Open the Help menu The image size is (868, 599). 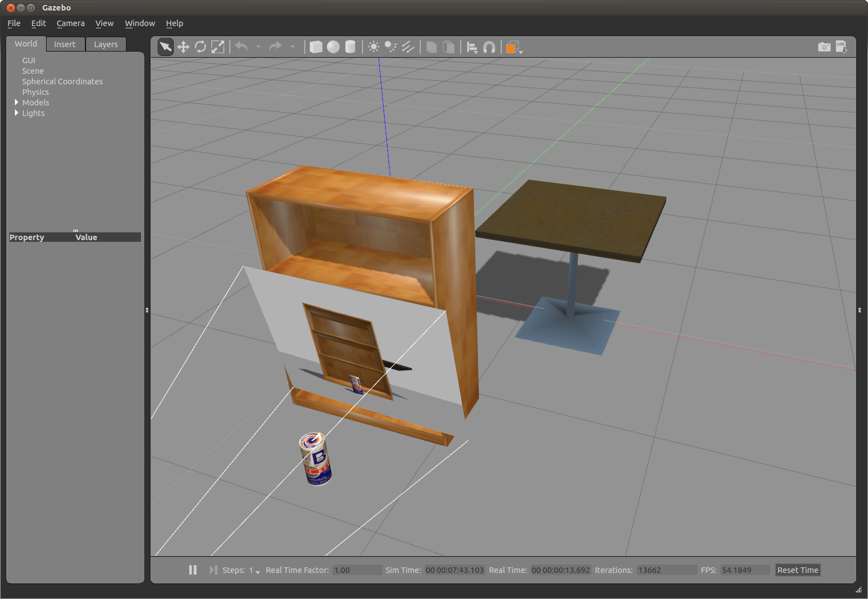174,23
